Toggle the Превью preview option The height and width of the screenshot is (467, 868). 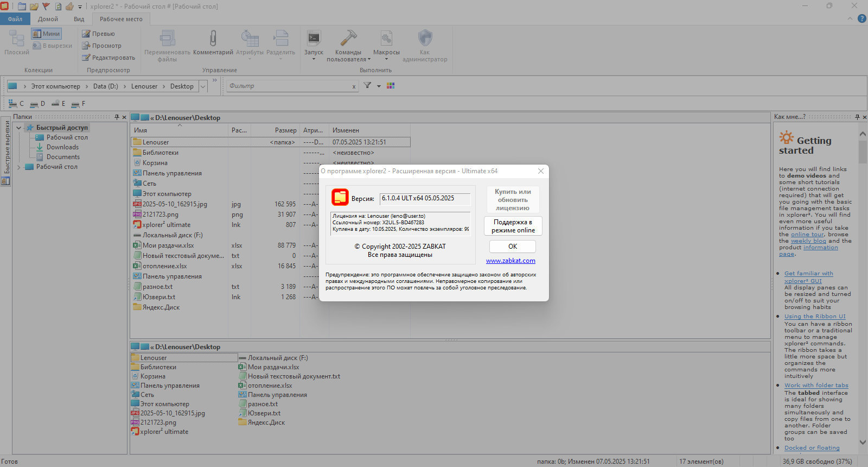(98, 34)
